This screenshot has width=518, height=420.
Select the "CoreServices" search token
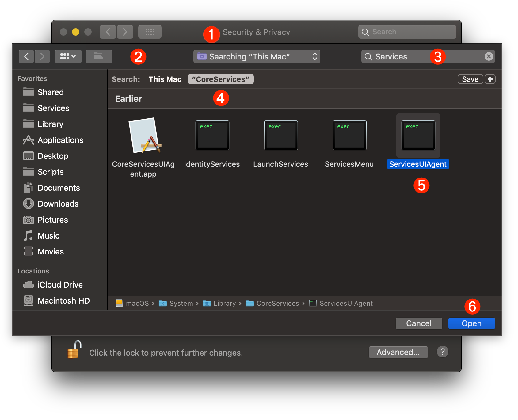point(220,79)
